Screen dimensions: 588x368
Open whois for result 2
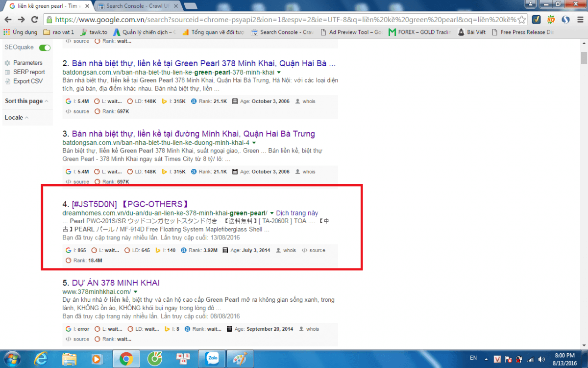(x=305, y=102)
